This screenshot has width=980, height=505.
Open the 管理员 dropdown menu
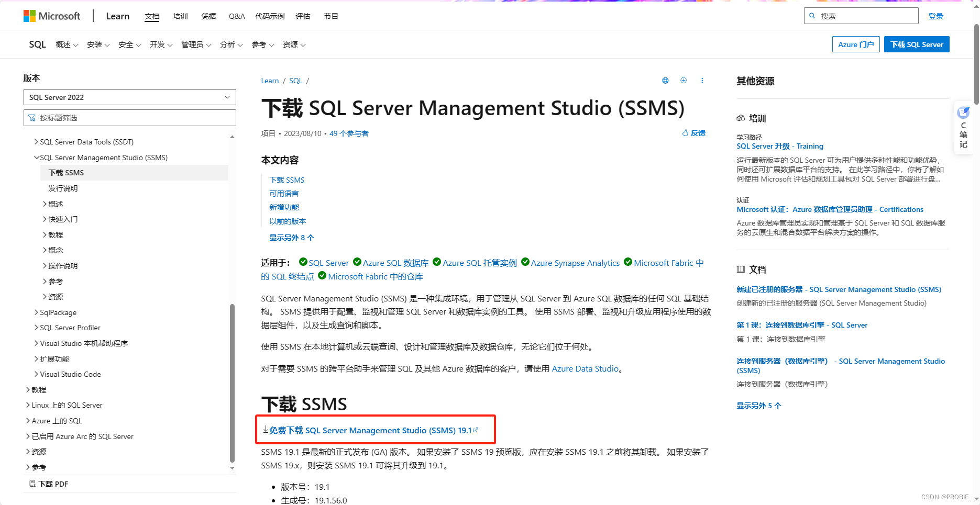click(196, 44)
